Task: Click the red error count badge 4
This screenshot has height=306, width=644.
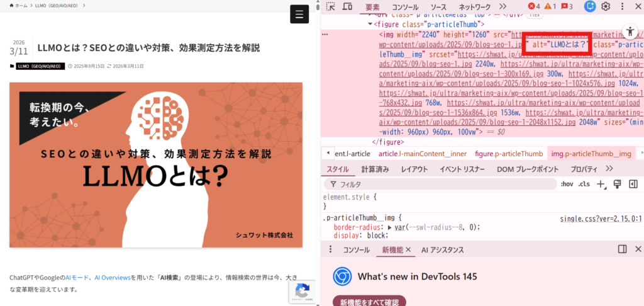Action: click(534, 6)
